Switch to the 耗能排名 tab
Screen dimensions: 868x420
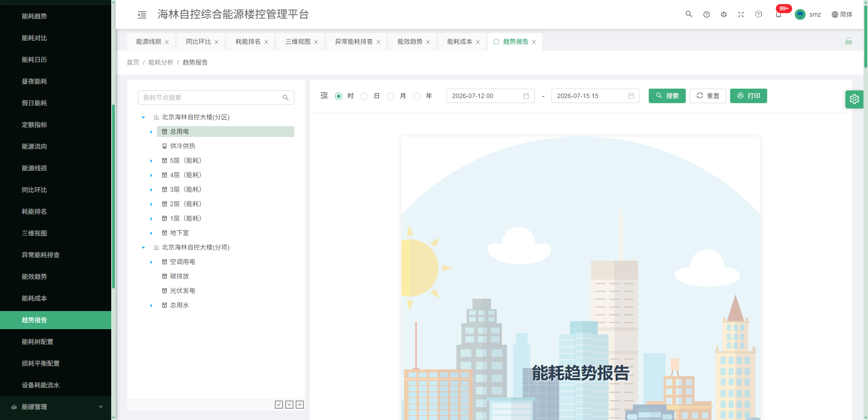[x=248, y=42]
